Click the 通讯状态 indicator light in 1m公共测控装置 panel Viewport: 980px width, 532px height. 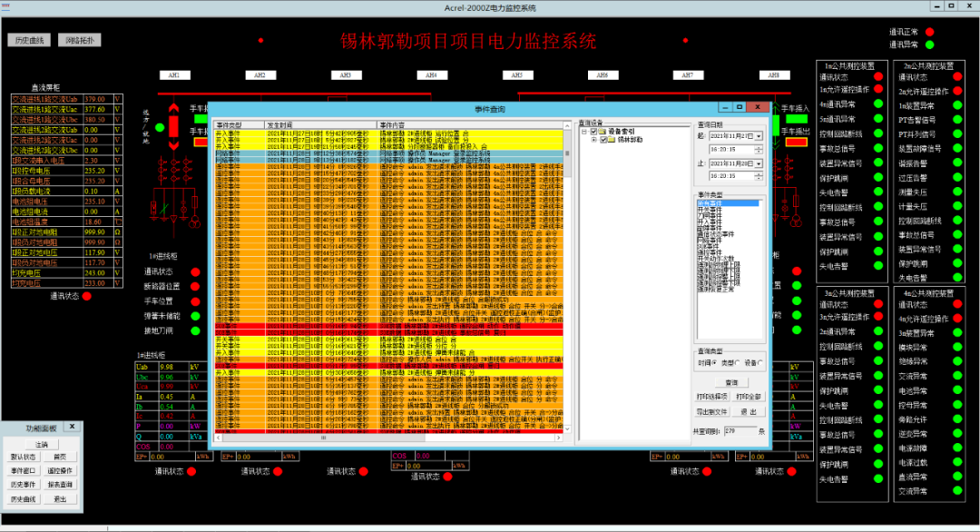point(878,75)
